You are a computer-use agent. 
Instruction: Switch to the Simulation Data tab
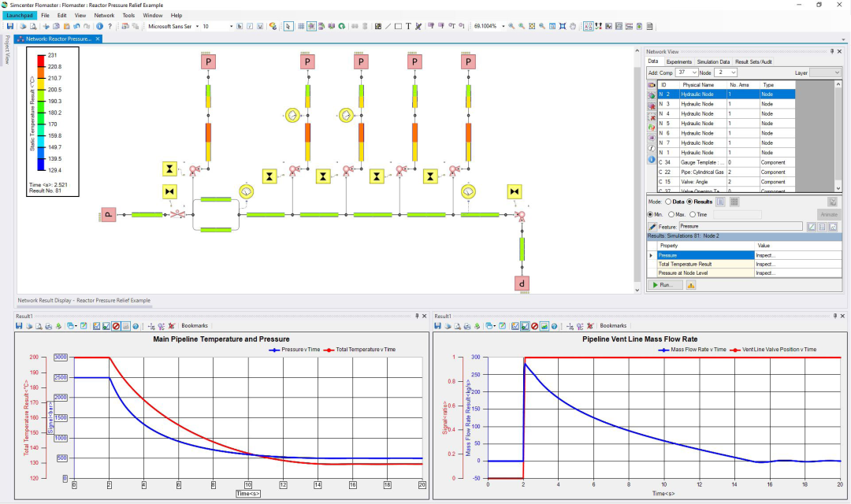(x=713, y=62)
